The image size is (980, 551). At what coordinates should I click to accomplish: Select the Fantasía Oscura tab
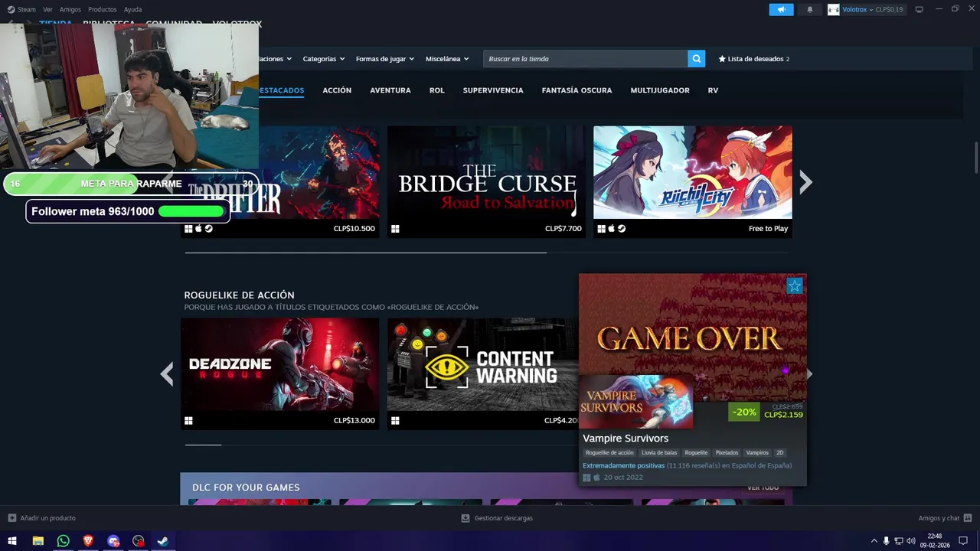577,90
